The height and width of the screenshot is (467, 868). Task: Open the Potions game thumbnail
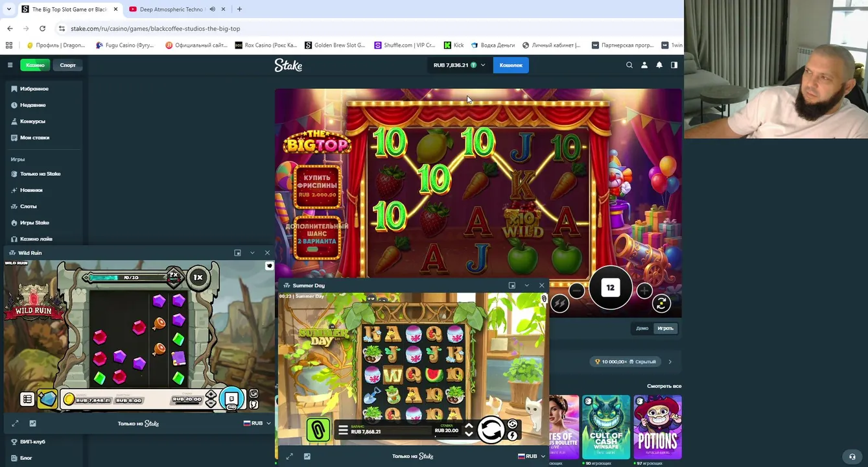pyautogui.click(x=657, y=427)
